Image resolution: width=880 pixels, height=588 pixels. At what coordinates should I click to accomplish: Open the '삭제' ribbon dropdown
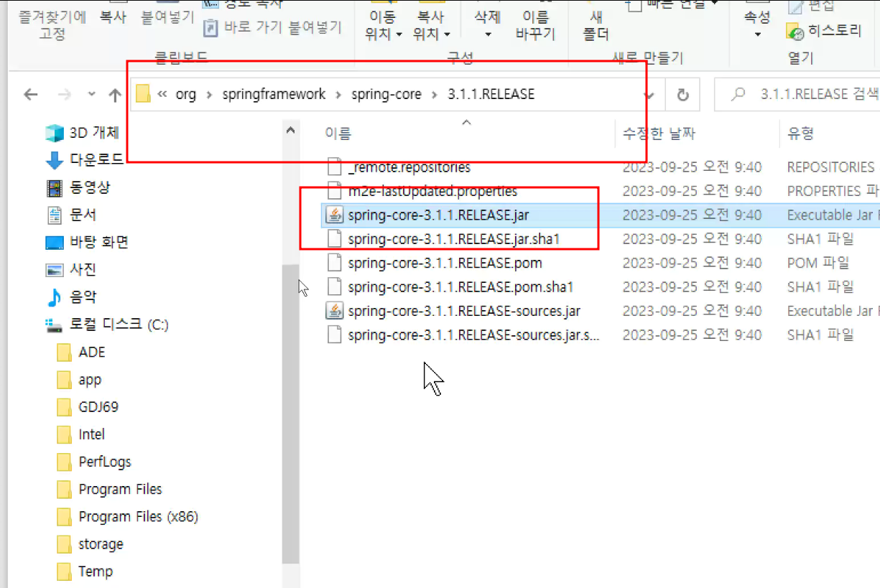click(x=488, y=34)
